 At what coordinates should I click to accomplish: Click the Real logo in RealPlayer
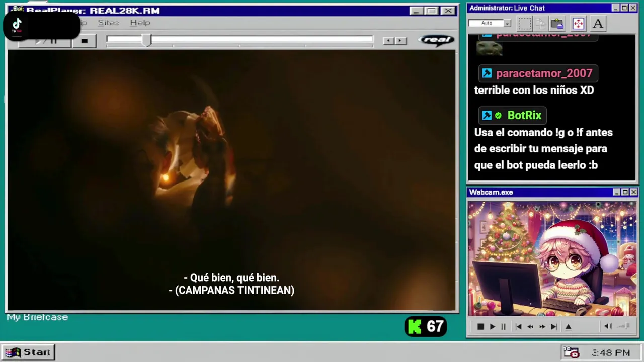click(x=436, y=40)
